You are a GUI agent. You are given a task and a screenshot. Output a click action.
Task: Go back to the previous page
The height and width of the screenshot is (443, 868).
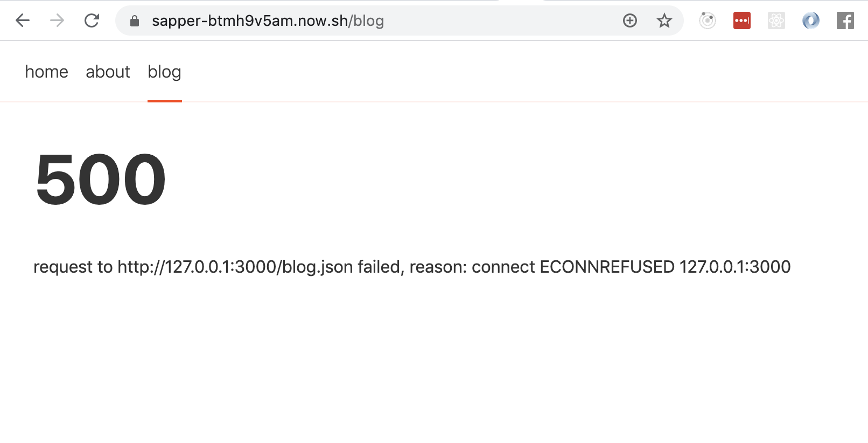point(22,20)
